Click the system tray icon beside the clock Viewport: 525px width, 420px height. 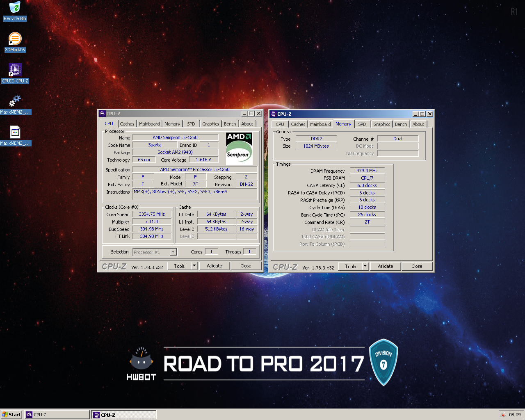503,415
